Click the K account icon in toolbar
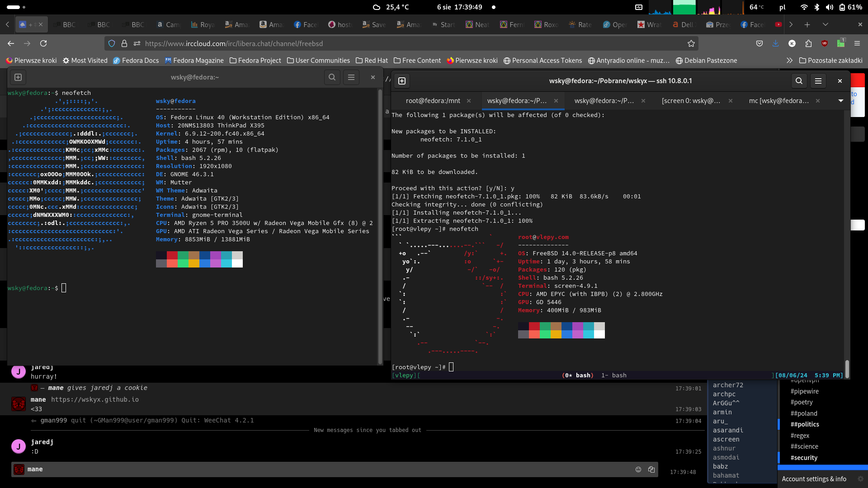Viewport: 868px width, 488px height. [792, 43]
